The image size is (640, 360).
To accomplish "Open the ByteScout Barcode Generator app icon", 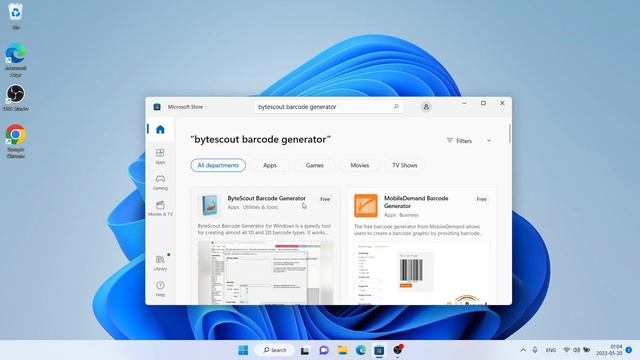I will (210, 205).
